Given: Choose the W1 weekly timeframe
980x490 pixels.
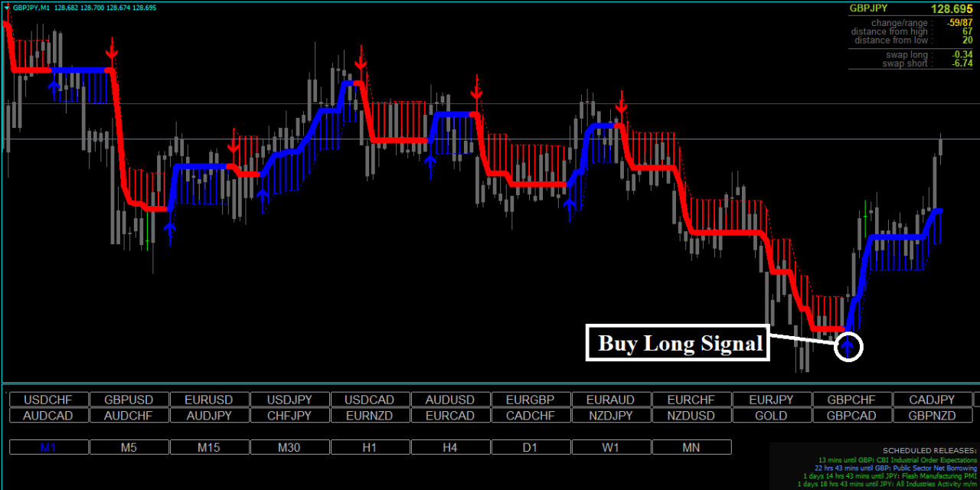Looking at the screenshot, I should pos(611,447).
